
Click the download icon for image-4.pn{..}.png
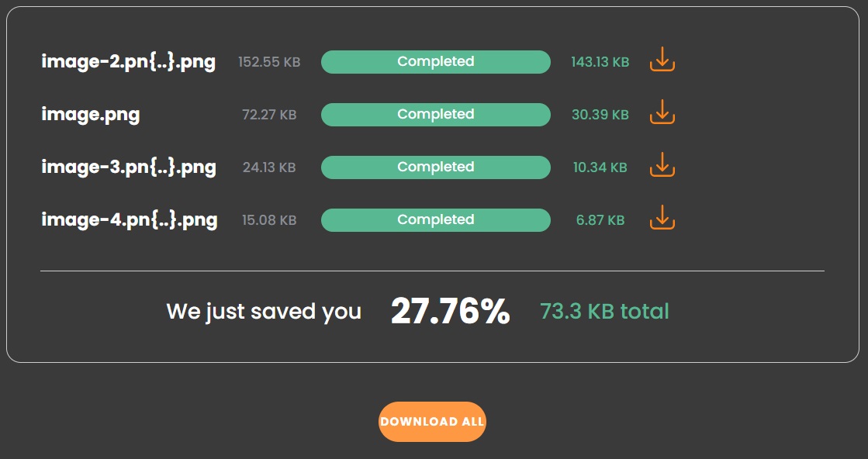point(662,219)
